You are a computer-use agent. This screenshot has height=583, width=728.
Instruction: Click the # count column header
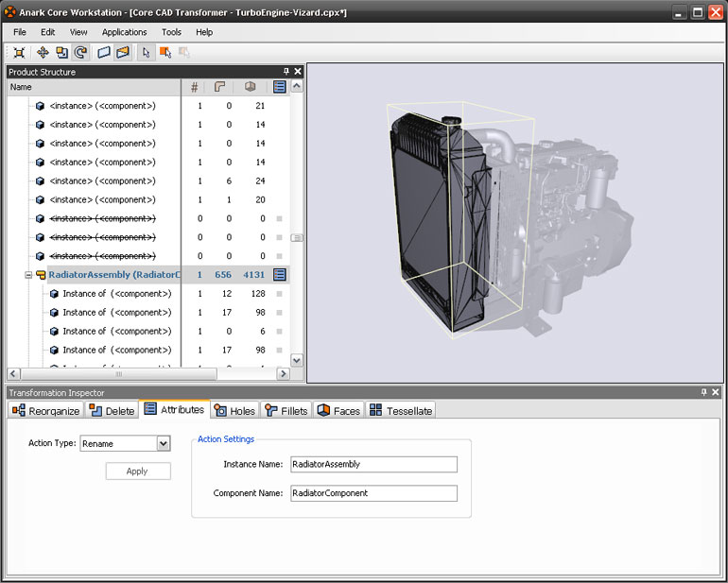(x=195, y=87)
